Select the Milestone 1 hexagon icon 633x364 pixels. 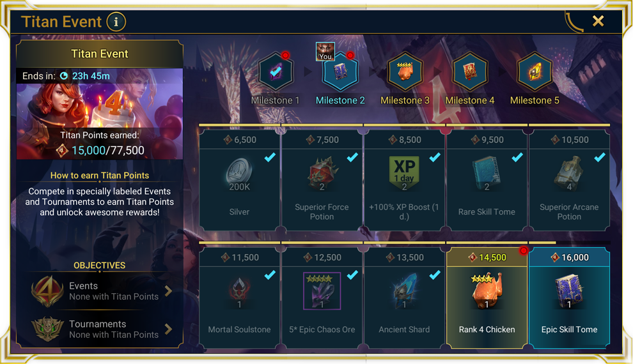click(x=276, y=72)
